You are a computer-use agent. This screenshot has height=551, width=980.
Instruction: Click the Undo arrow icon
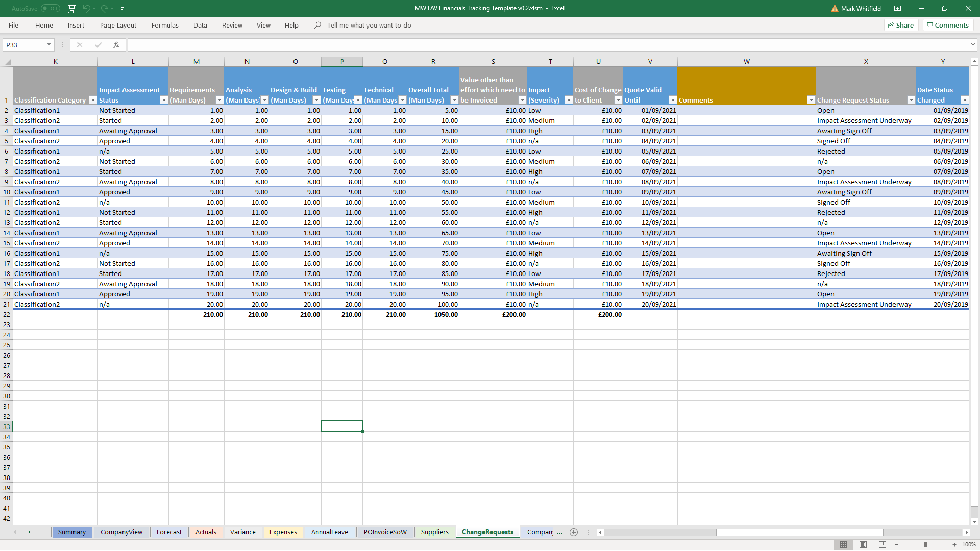click(x=86, y=9)
